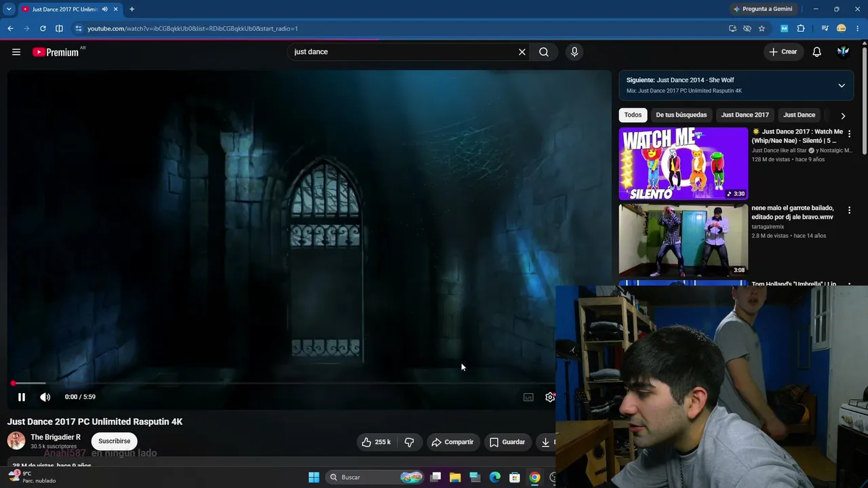Click Pregunta a Gemini
The width and height of the screenshot is (868, 488).
click(762, 9)
